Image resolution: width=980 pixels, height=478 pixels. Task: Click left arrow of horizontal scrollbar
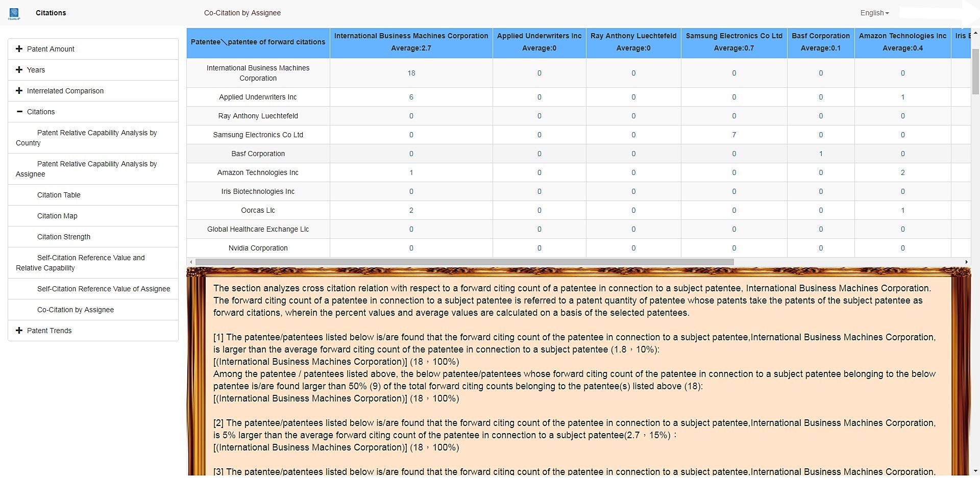[x=191, y=262]
